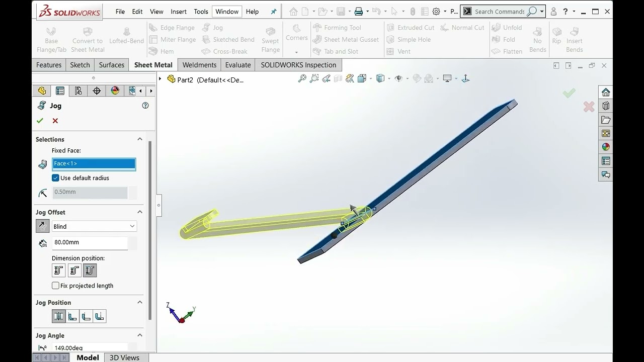This screenshot has height=362, width=644.
Task: Open the Tools menu
Action: pos(201,12)
